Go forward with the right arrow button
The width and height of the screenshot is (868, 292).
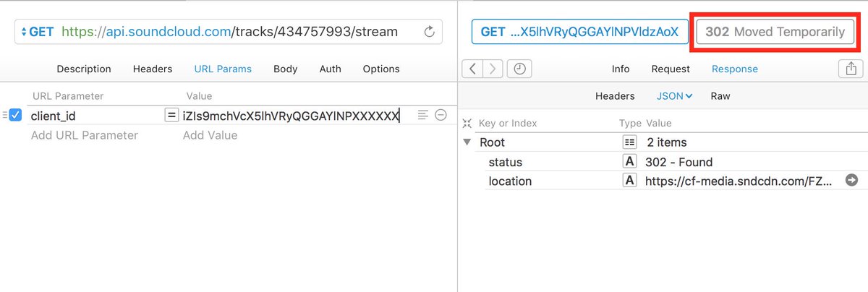coord(493,69)
